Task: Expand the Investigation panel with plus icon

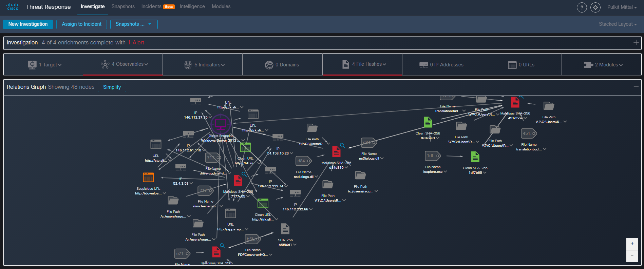Action: tap(636, 42)
